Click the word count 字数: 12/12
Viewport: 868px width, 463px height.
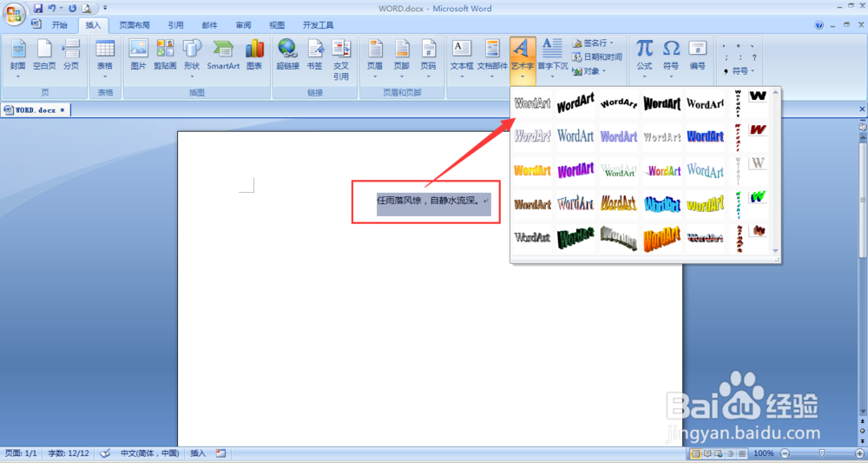pyautogui.click(x=68, y=453)
